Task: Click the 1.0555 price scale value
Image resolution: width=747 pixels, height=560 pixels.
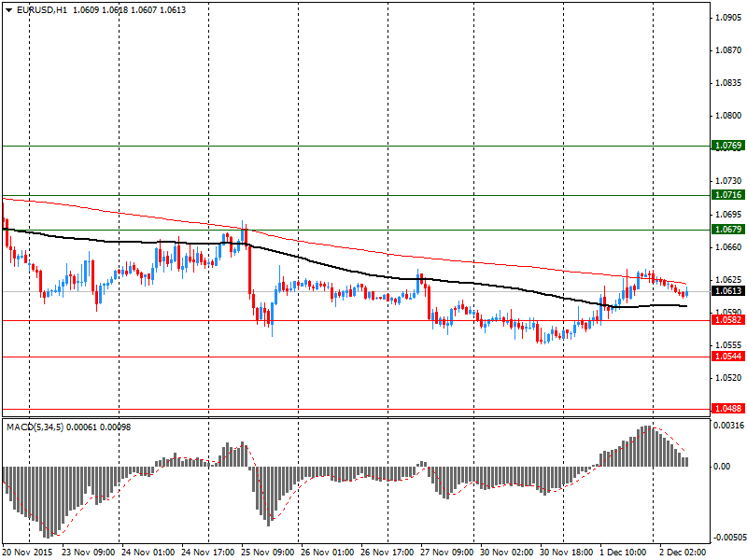Action: 729,345
